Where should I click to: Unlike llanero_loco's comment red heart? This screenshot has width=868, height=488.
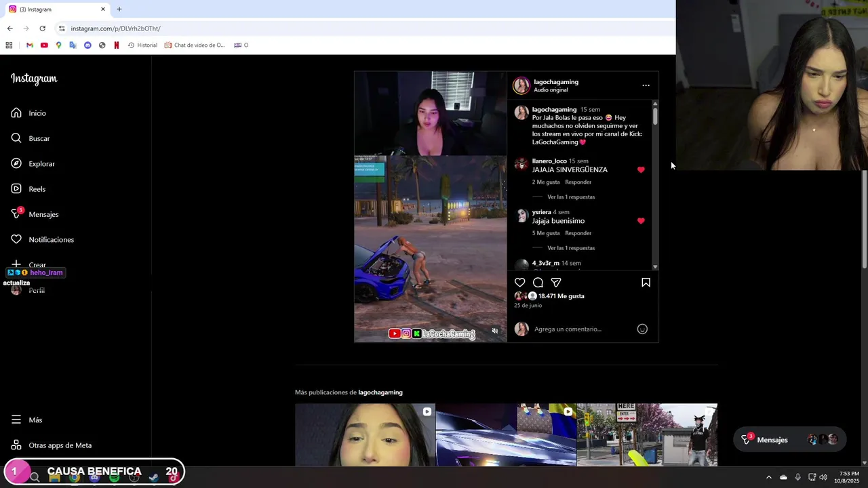pos(641,169)
